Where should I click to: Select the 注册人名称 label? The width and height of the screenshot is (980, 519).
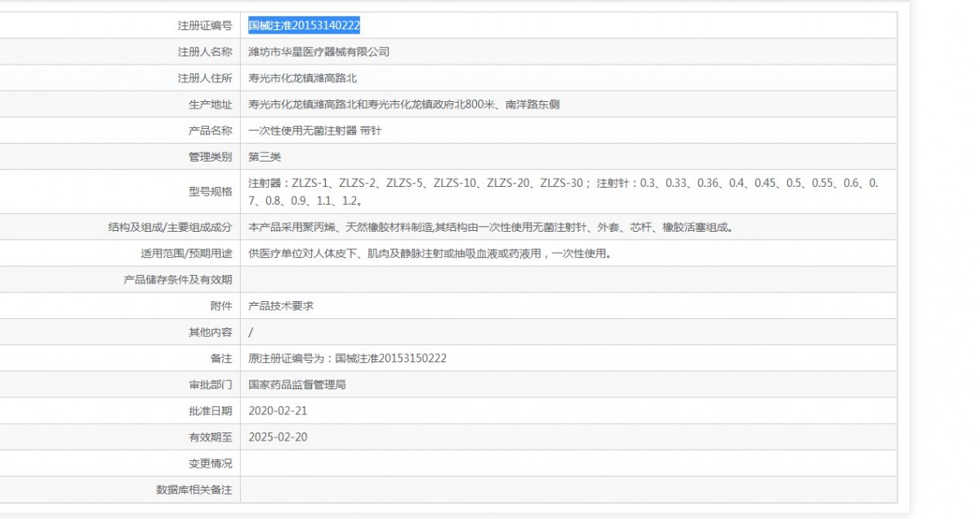point(205,52)
